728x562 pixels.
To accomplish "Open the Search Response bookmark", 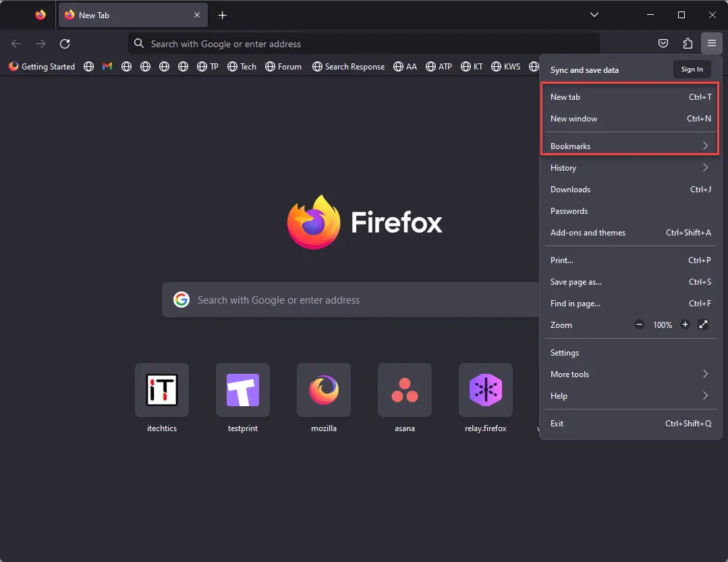I will pos(348,66).
